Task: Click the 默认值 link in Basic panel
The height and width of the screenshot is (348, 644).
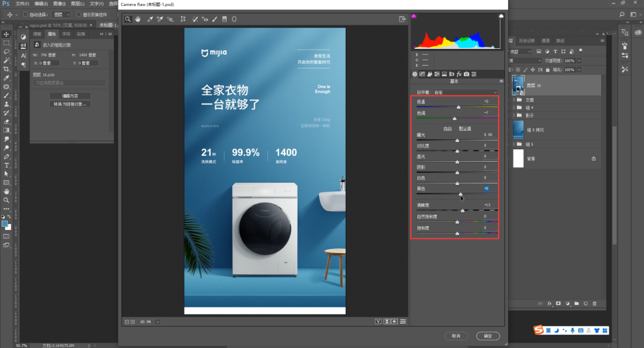Action: pyautogui.click(x=465, y=129)
